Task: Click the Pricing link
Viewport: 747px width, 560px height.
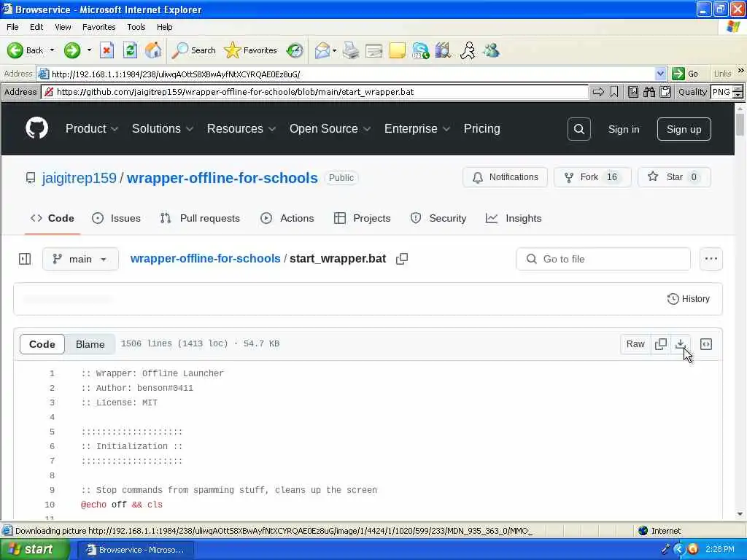Action: coord(481,128)
